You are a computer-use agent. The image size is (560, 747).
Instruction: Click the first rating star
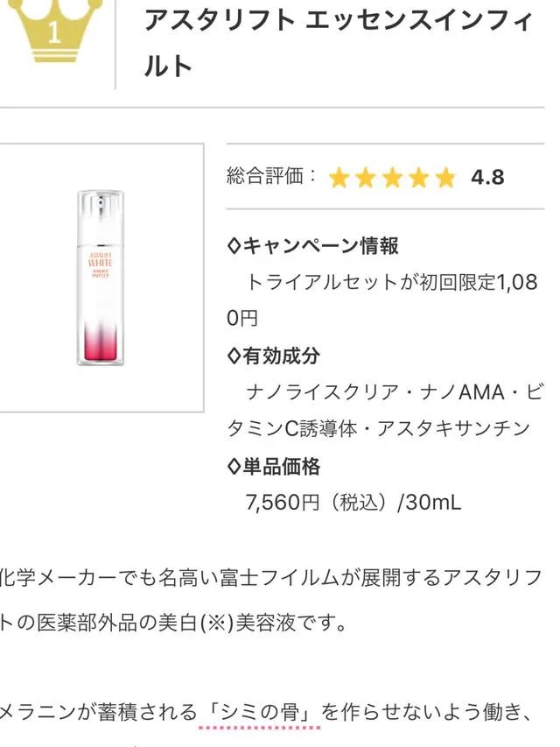click(339, 179)
